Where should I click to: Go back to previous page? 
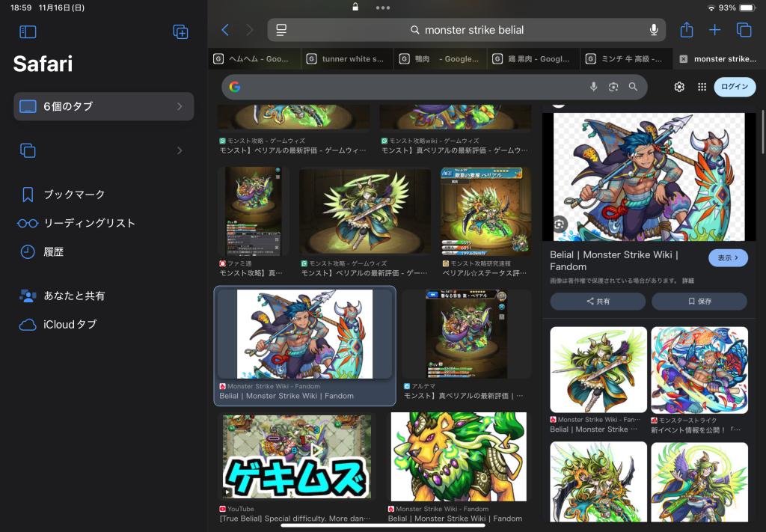(x=225, y=30)
